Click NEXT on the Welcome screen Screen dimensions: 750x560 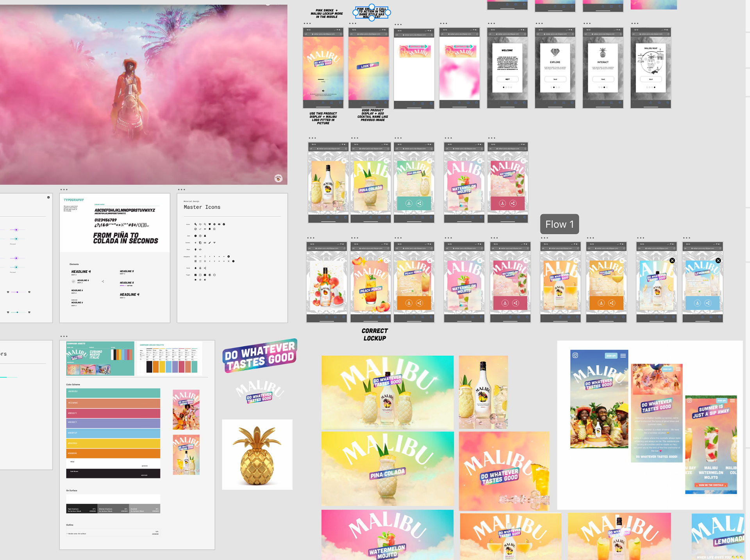pyautogui.click(x=507, y=79)
